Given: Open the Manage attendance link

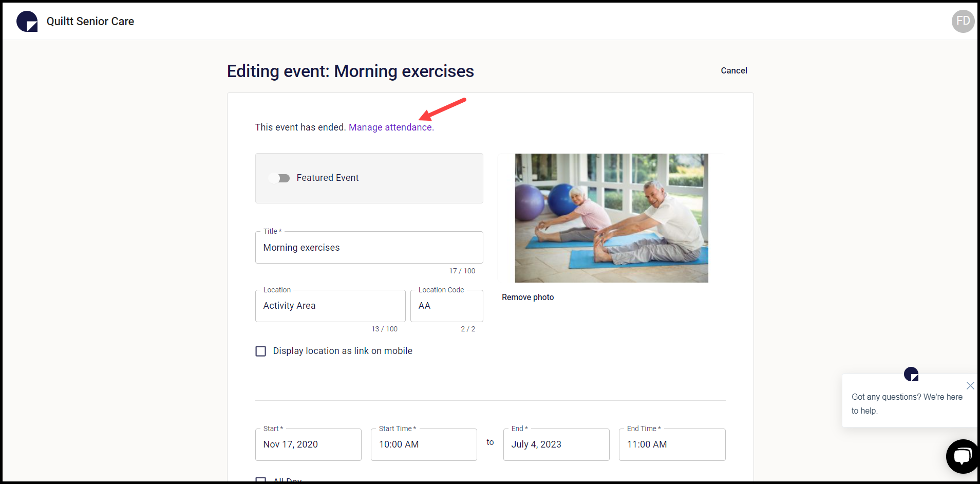Looking at the screenshot, I should tap(391, 127).
